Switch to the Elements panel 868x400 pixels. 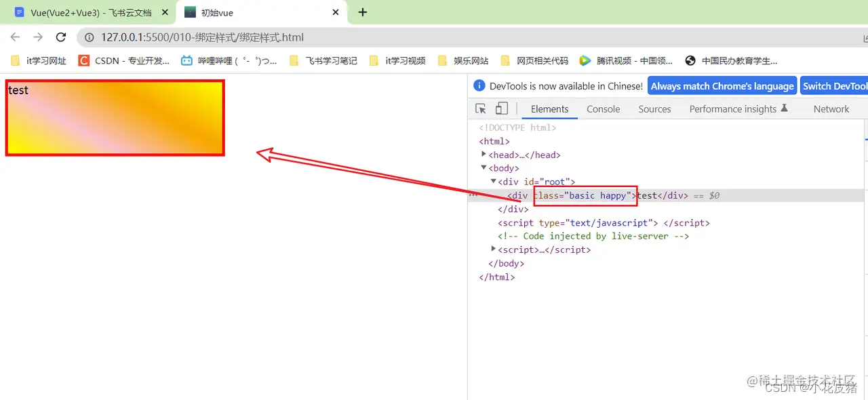(x=549, y=108)
